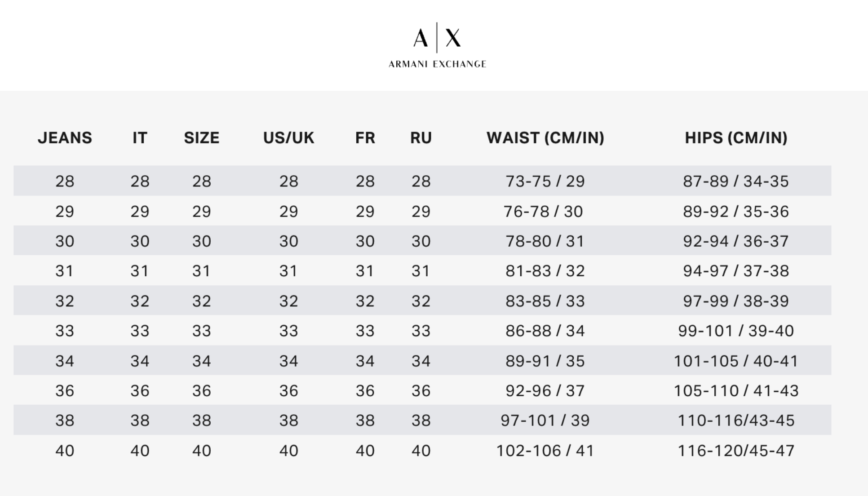This screenshot has width=868, height=496.
Task: Click the Armani Exchange A|X logo
Action: pyautogui.click(x=437, y=38)
